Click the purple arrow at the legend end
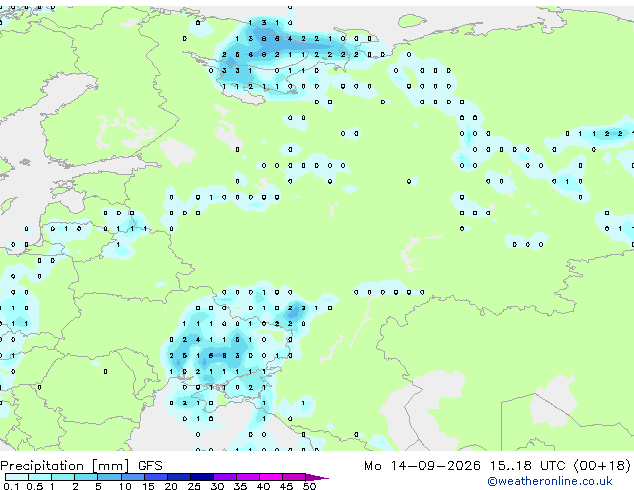 (317, 477)
